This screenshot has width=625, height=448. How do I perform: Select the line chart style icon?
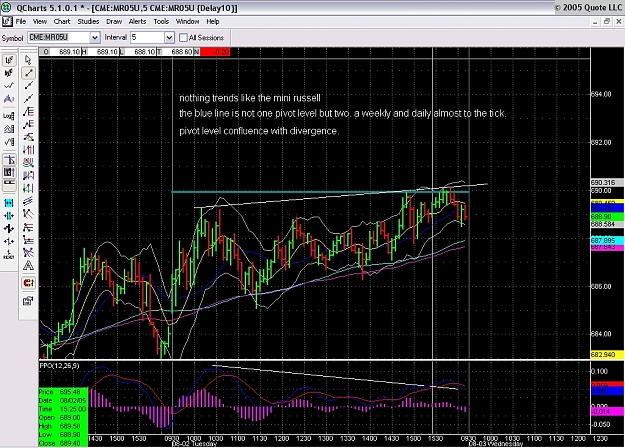[x=9, y=86]
